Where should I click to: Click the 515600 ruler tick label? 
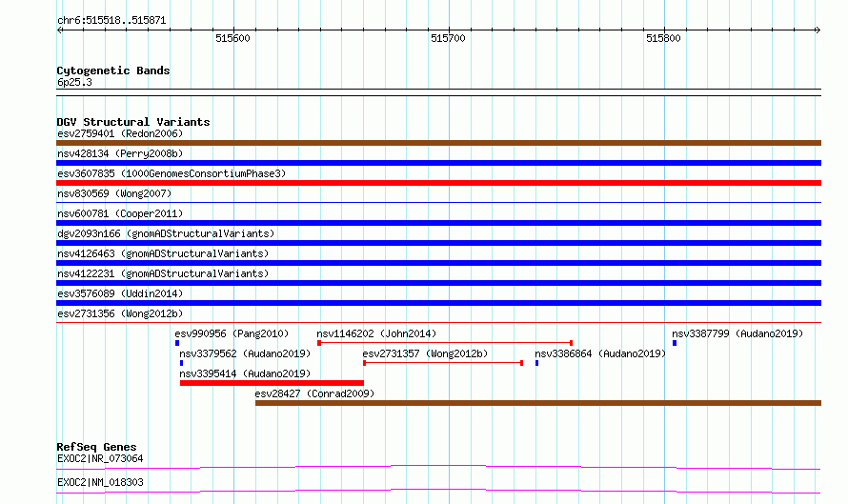(x=232, y=38)
